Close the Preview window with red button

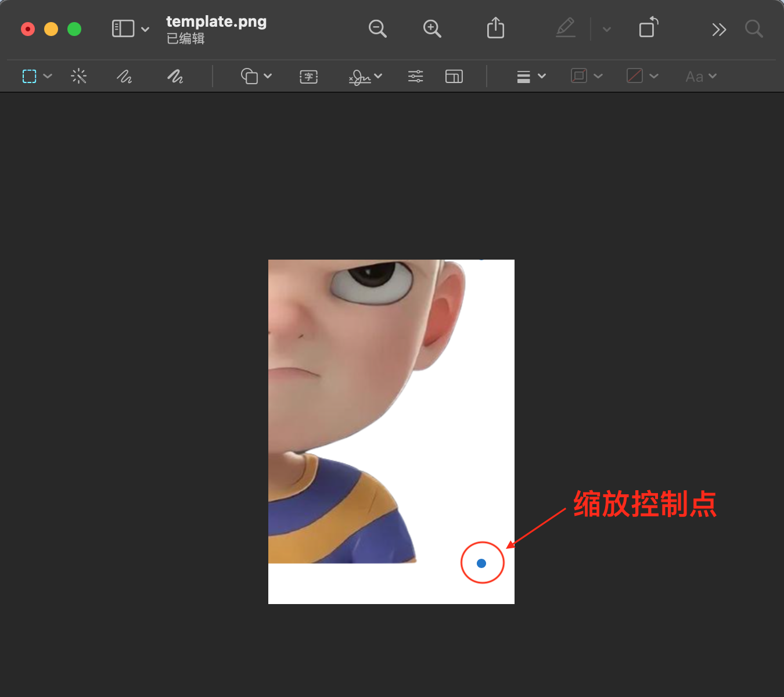28,29
